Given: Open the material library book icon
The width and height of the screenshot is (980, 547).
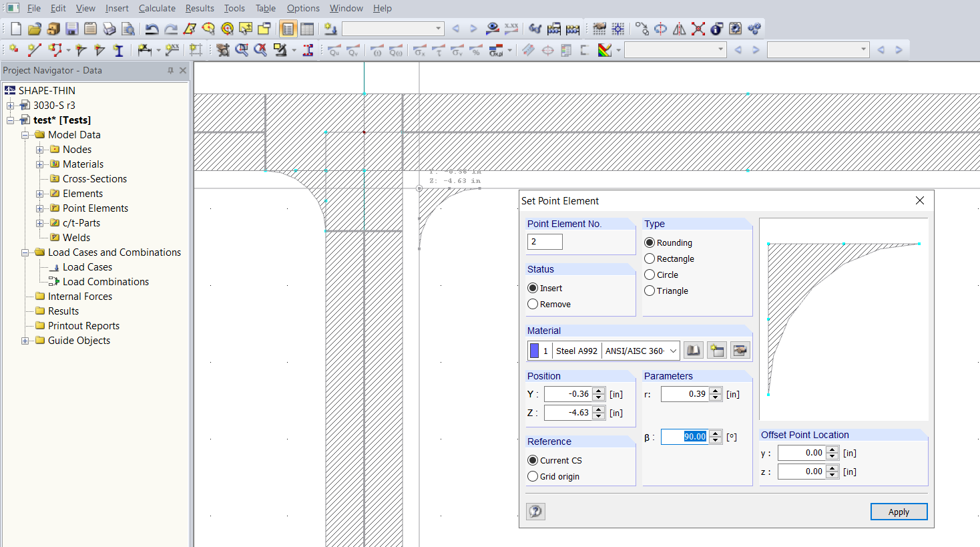Looking at the screenshot, I should (x=694, y=351).
